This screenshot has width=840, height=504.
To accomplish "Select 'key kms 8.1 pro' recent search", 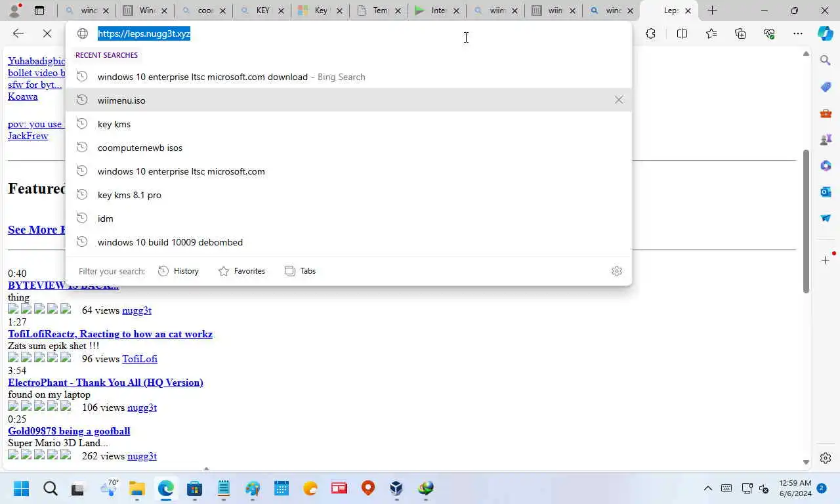I will click(348, 195).
